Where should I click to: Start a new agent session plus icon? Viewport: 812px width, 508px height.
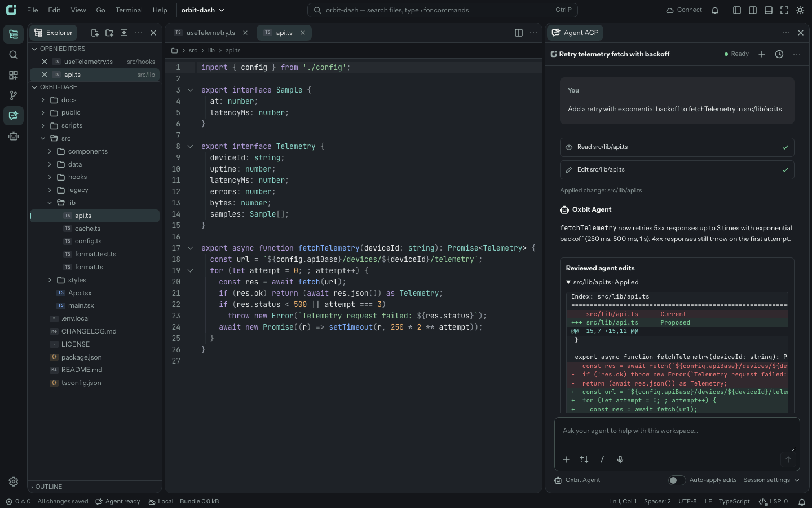(762, 54)
